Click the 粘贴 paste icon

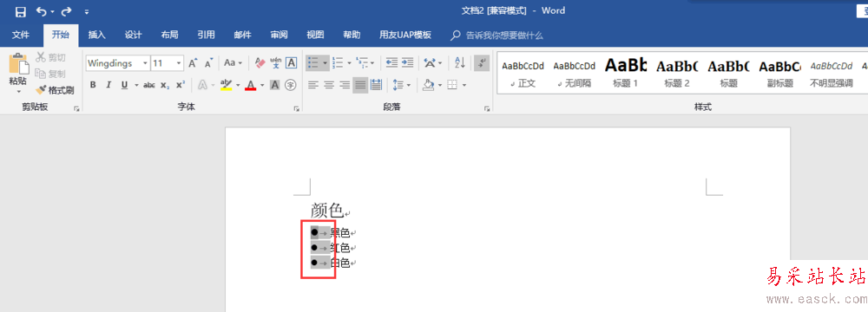(18, 63)
